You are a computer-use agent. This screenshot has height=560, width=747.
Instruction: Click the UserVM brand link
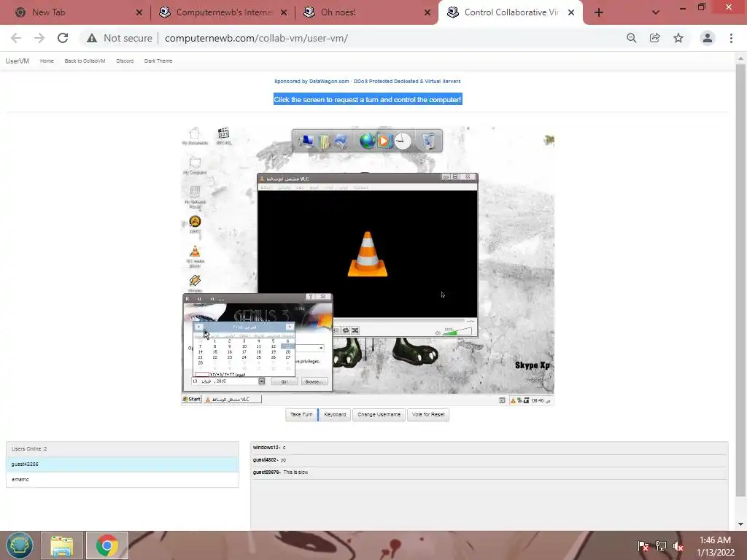18,61
